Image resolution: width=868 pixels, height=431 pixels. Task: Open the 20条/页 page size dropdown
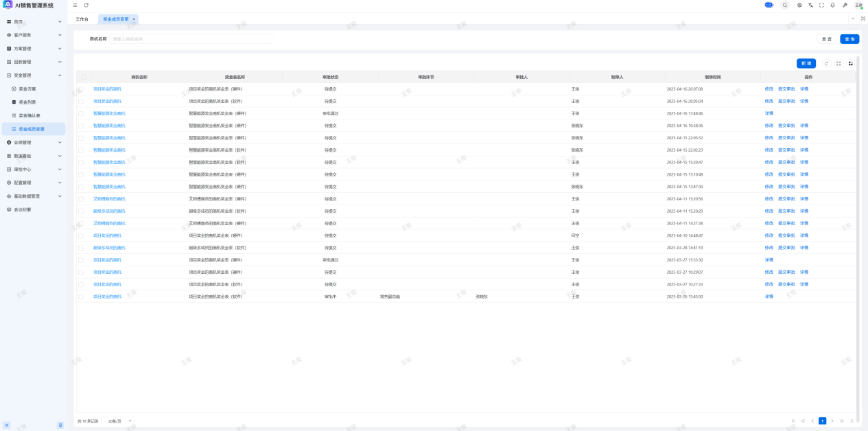point(120,421)
